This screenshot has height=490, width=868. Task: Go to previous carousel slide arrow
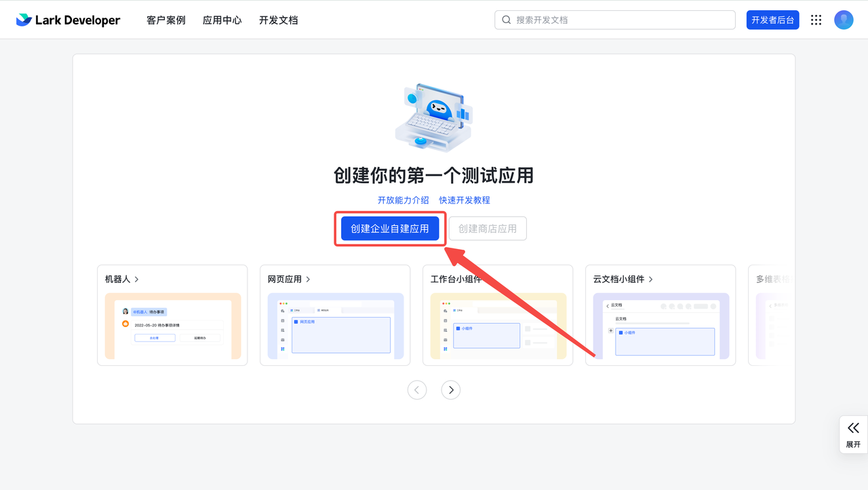(417, 390)
